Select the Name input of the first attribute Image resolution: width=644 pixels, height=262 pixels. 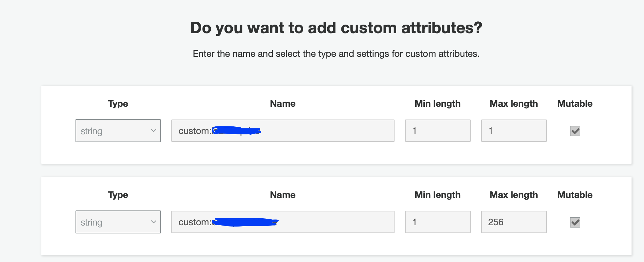tap(282, 131)
